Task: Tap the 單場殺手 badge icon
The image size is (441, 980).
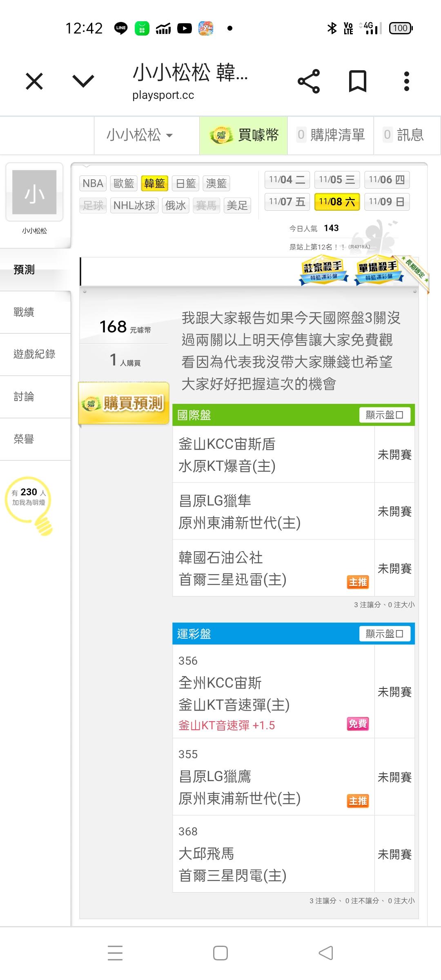Action: point(378,269)
